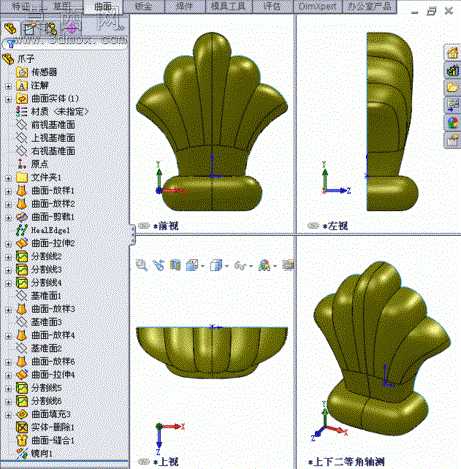The image size is (461, 469).
Task: Open Custom Properties icon in task pane
Action: pyautogui.click(x=453, y=140)
